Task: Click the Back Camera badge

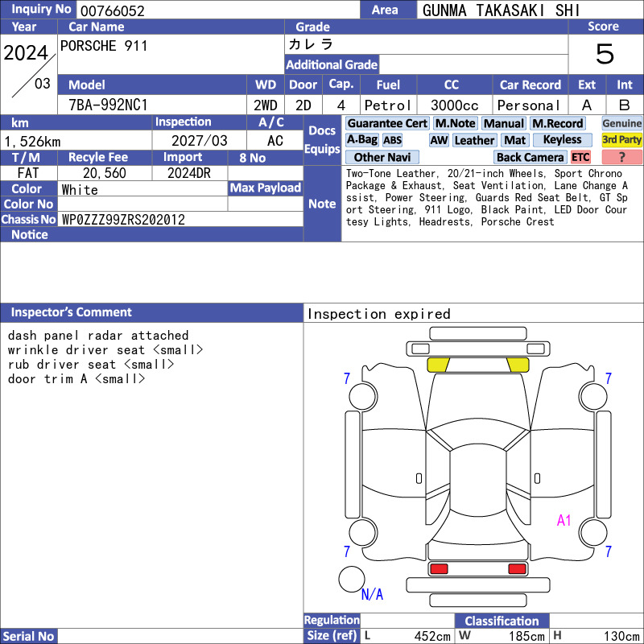Action: click(530, 157)
